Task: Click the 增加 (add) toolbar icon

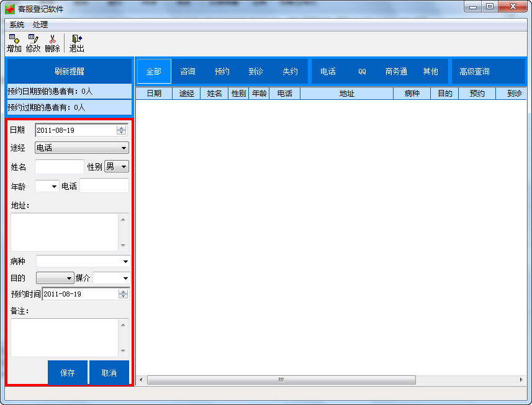Action: pos(14,38)
